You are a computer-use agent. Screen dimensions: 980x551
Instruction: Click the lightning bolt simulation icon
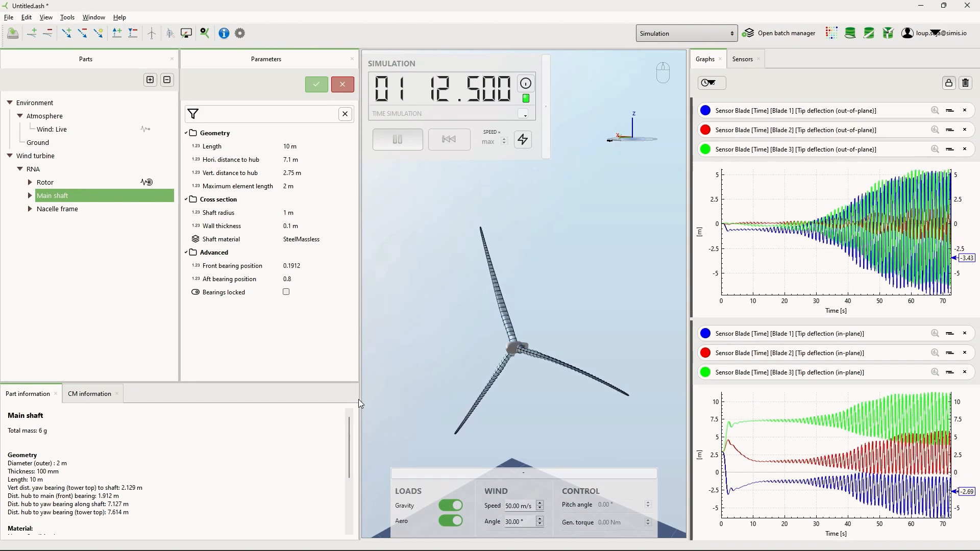523,139
